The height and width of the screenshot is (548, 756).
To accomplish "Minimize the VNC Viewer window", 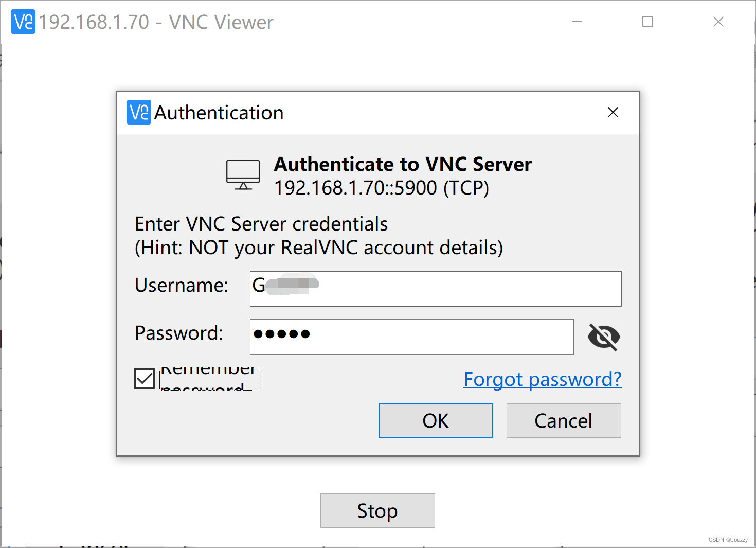I will click(577, 22).
